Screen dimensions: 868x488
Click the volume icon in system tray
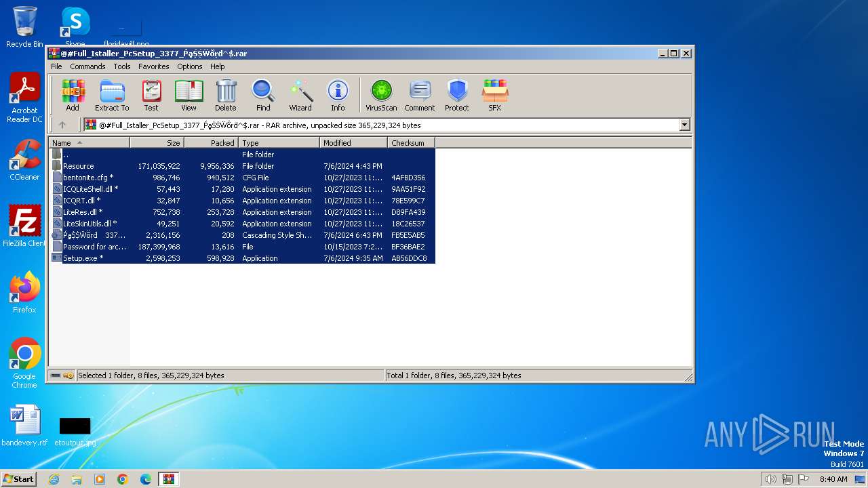pos(770,479)
